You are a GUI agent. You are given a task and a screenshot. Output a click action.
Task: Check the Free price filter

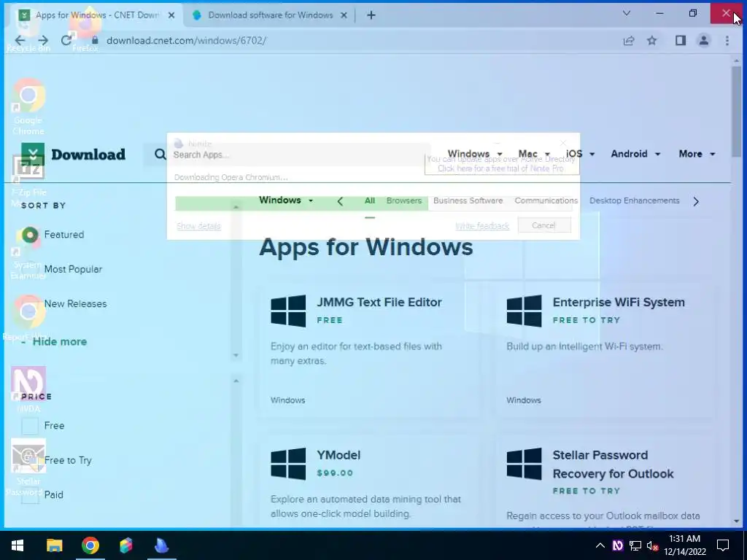[x=29, y=426]
